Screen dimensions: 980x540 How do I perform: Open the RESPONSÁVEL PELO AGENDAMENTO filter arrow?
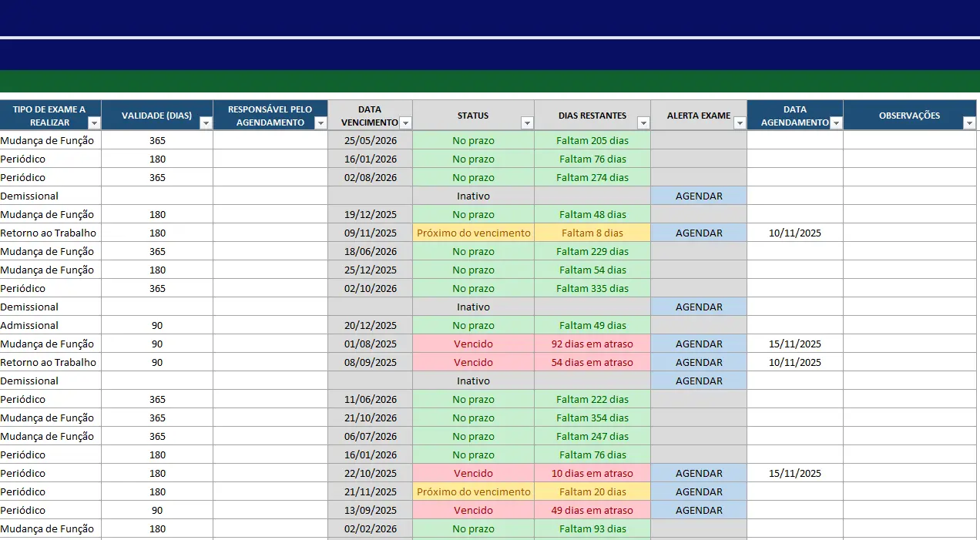point(321,123)
